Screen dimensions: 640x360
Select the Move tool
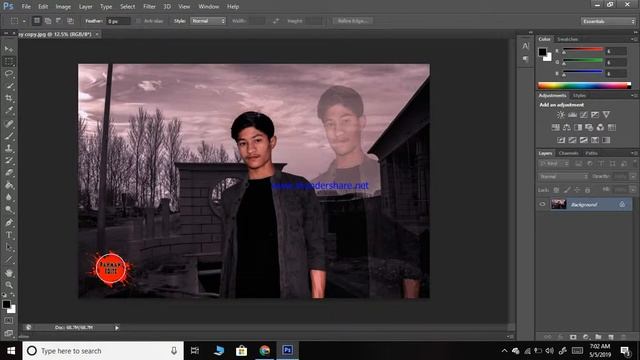[x=9, y=49]
